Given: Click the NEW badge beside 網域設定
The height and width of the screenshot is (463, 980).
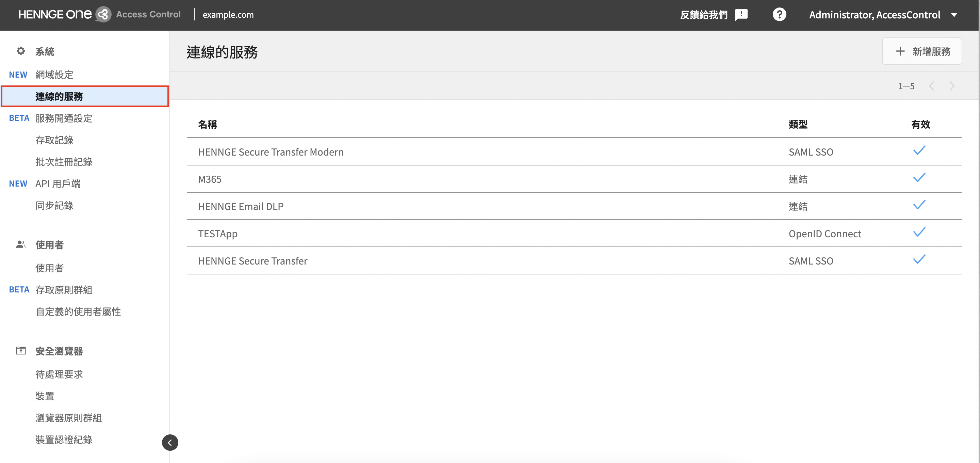Looking at the screenshot, I should point(18,75).
